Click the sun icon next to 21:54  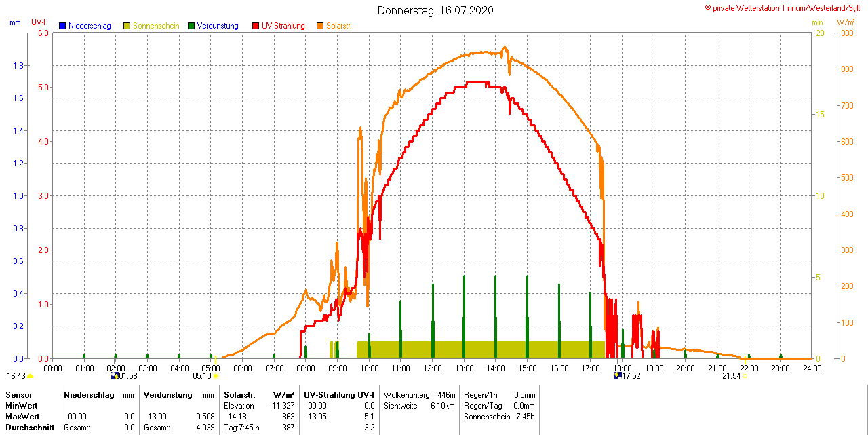coord(745,375)
